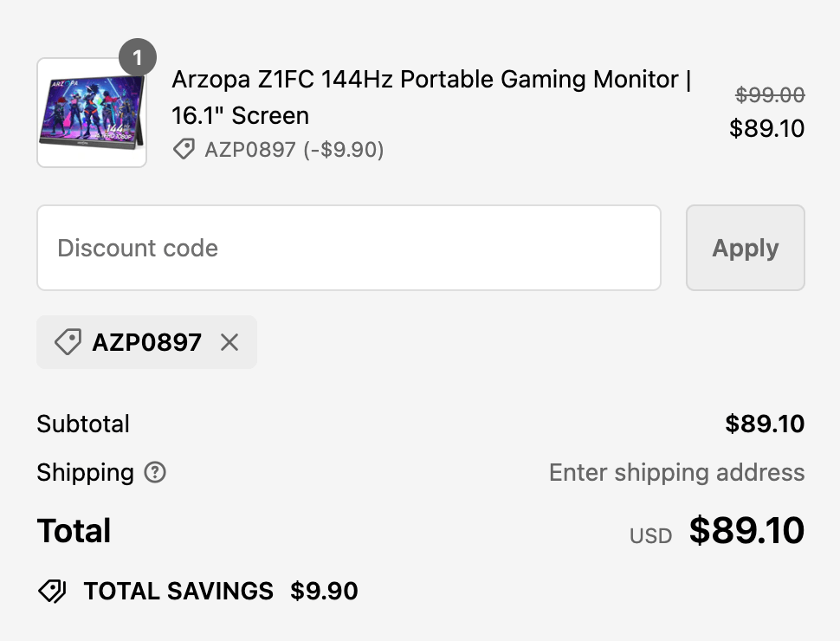Click the bold Total amount $89.10
The width and height of the screenshot is (840, 641).
tap(747, 530)
